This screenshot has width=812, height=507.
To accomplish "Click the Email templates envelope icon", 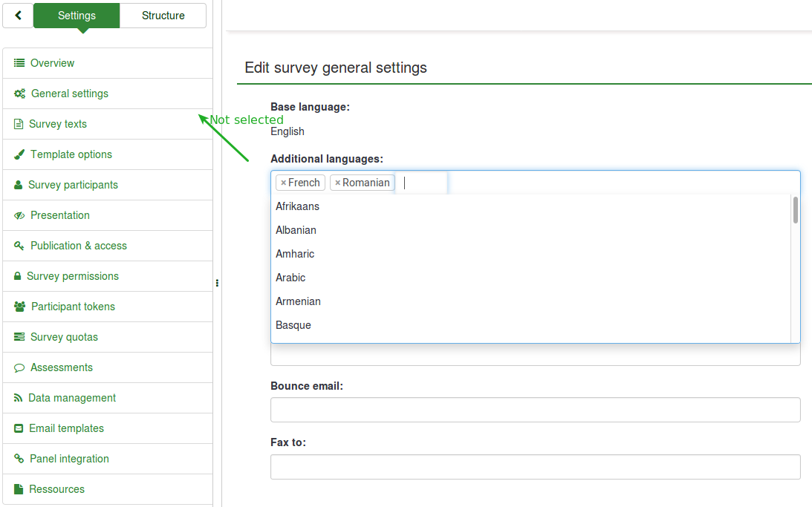I will click(x=19, y=428).
